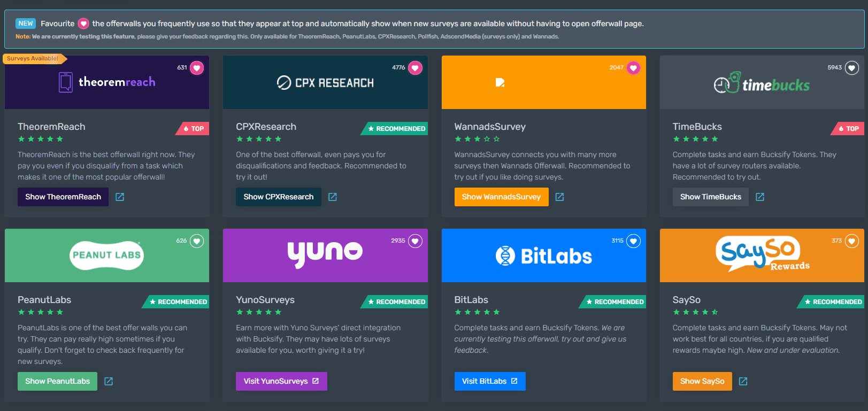The image size is (868, 411).
Task: Click the BitLabs logo banner
Action: point(544,255)
